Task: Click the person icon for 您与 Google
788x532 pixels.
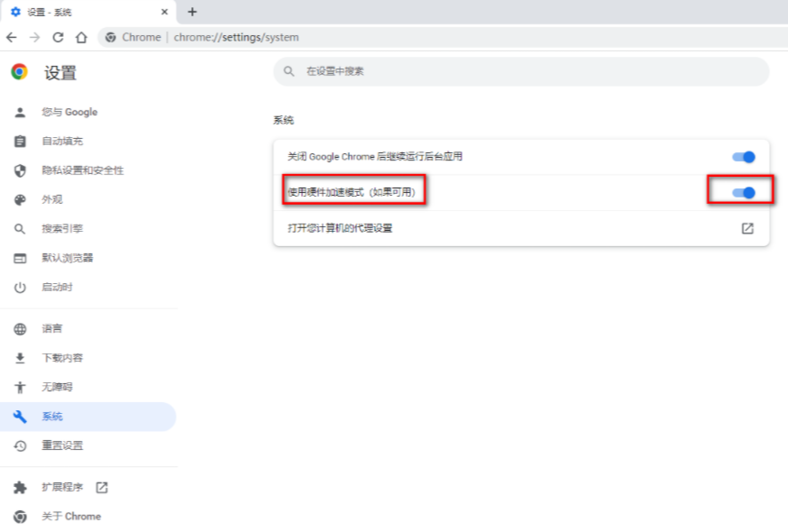Action: pos(20,112)
